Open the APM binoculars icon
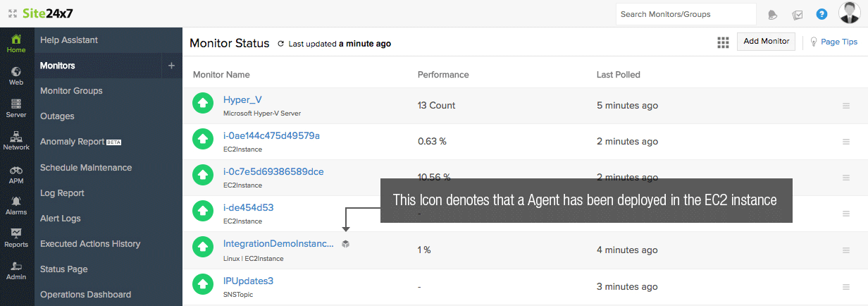The image size is (868, 306). click(16, 173)
